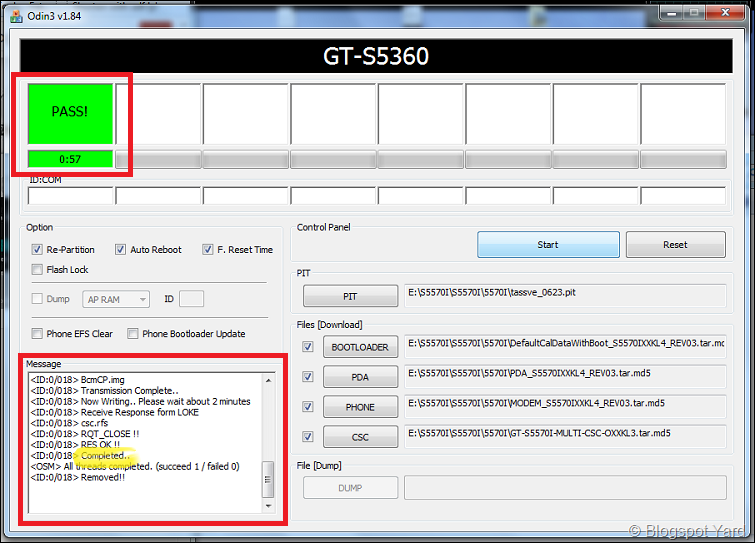Image resolution: width=755 pixels, height=543 pixels.
Task: Check Phone Bootloader Update
Action: pyautogui.click(x=132, y=333)
